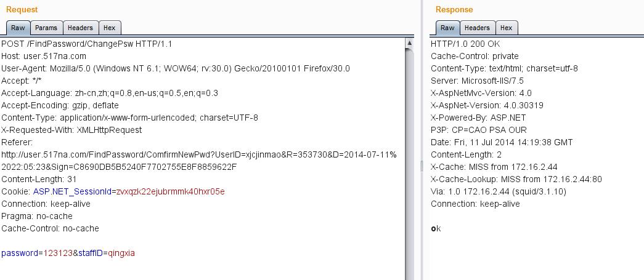Open the Request Params tab
Image resolution: width=644 pixels, height=280 pixels.
tap(46, 28)
